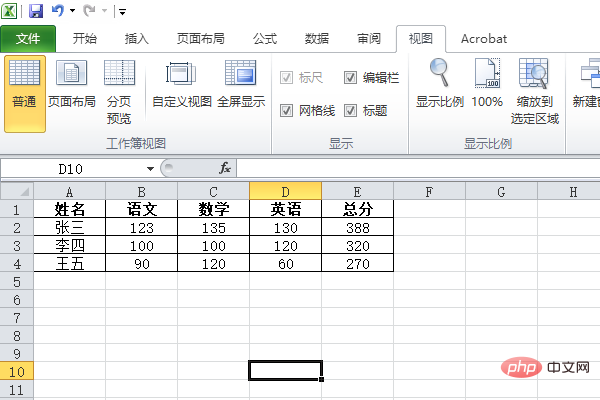Switch to 页面布局 view in workbook views
The height and width of the screenshot is (400, 600).
72,84
